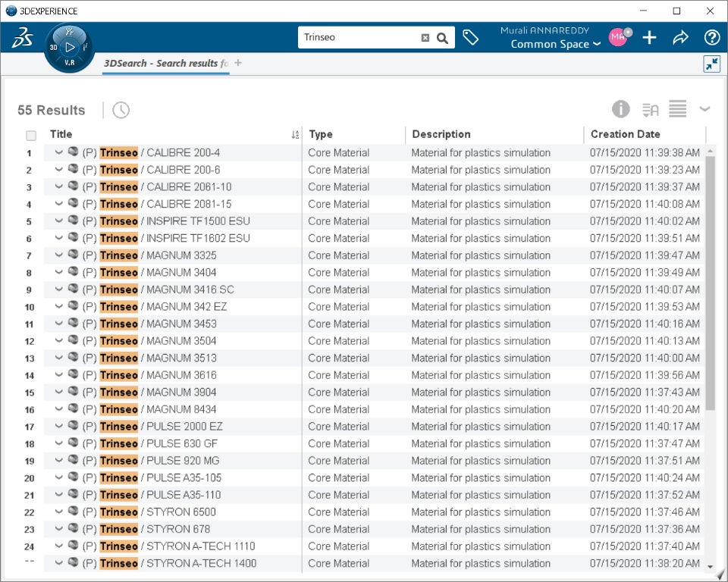The width and height of the screenshot is (728, 582).
Task: Open the Help question mark icon
Action: pos(712,37)
